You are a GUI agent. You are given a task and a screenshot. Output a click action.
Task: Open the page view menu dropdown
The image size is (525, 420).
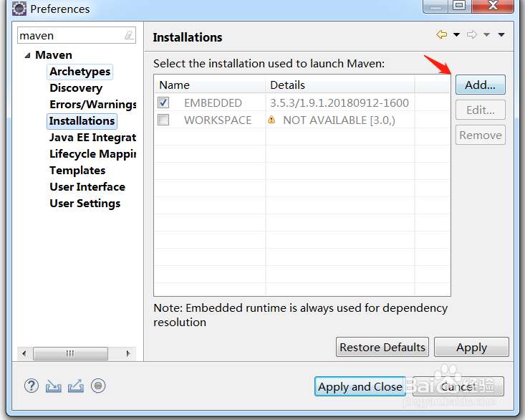click(x=501, y=34)
